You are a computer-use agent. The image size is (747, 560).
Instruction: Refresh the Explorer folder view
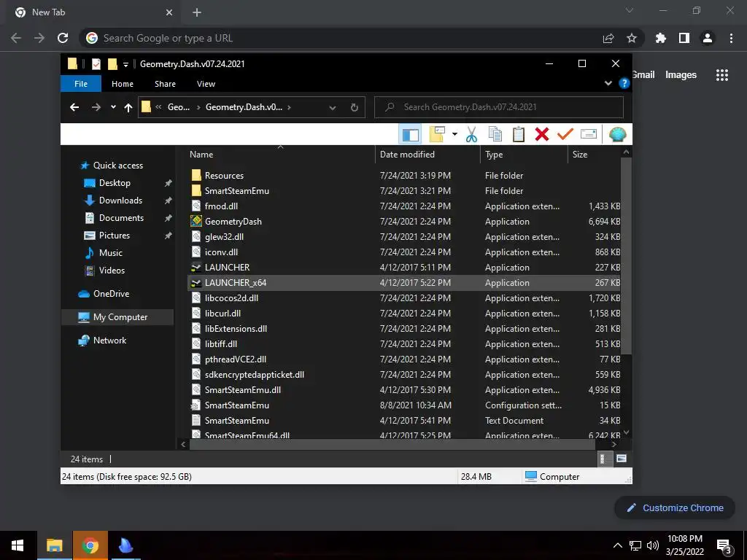coord(354,108)
